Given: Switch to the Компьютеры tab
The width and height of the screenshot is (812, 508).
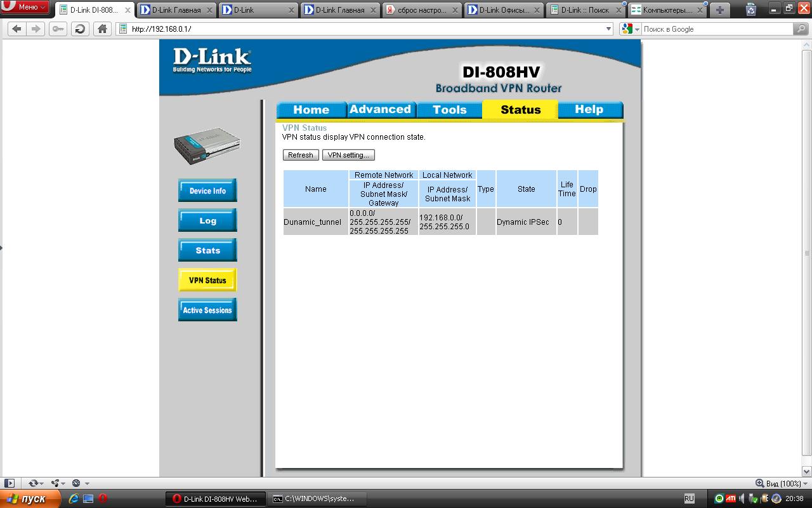Looking at the screenshot, I should pyautogui.click(x=668, y=10).
